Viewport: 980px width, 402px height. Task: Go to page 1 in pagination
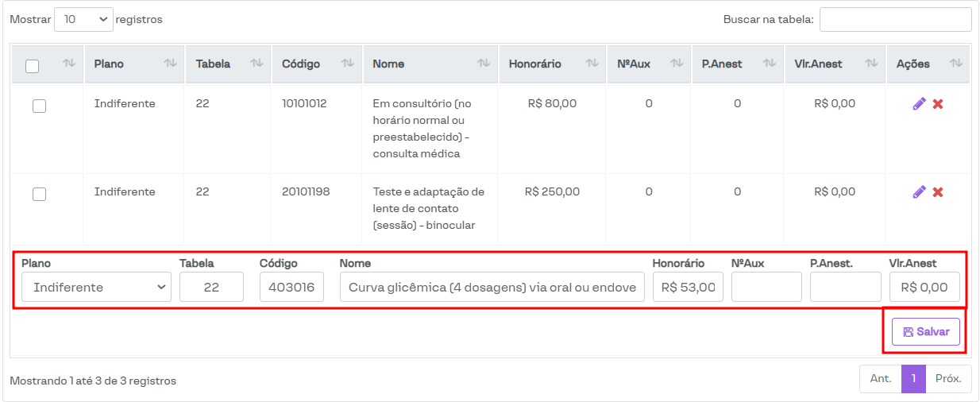pyautogui.click(x=913, y=379)
